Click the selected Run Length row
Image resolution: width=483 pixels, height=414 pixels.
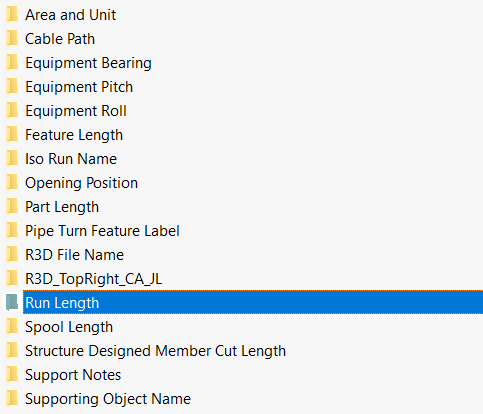pos(253,302)
